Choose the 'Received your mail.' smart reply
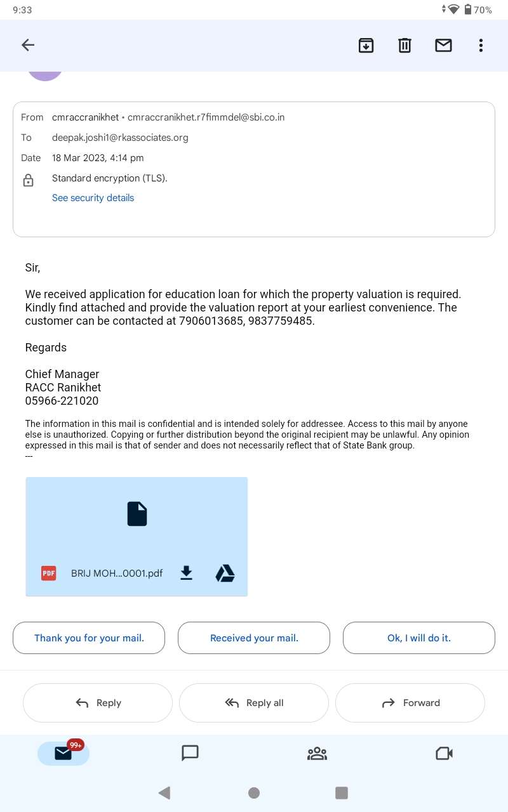 (x=254, y=638)
